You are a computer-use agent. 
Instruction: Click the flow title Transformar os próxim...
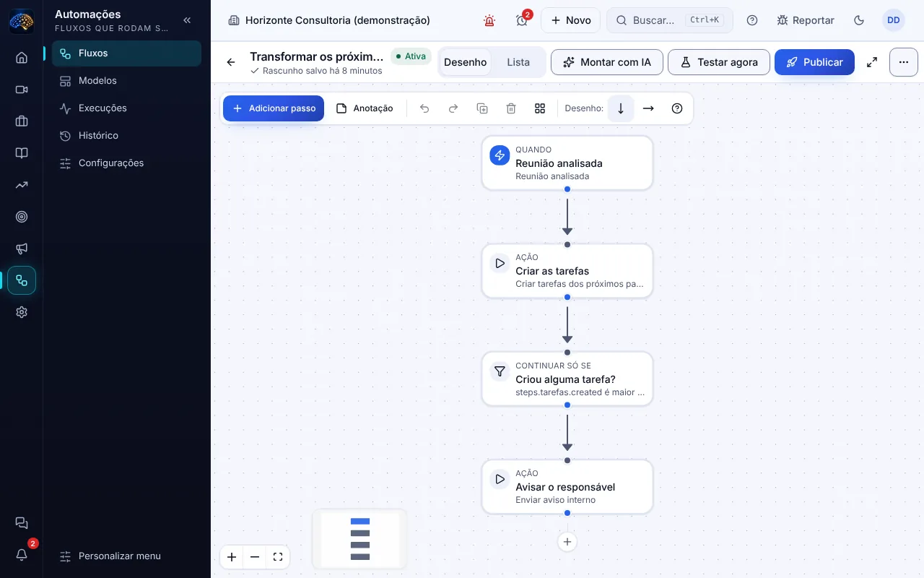[317, 56]
